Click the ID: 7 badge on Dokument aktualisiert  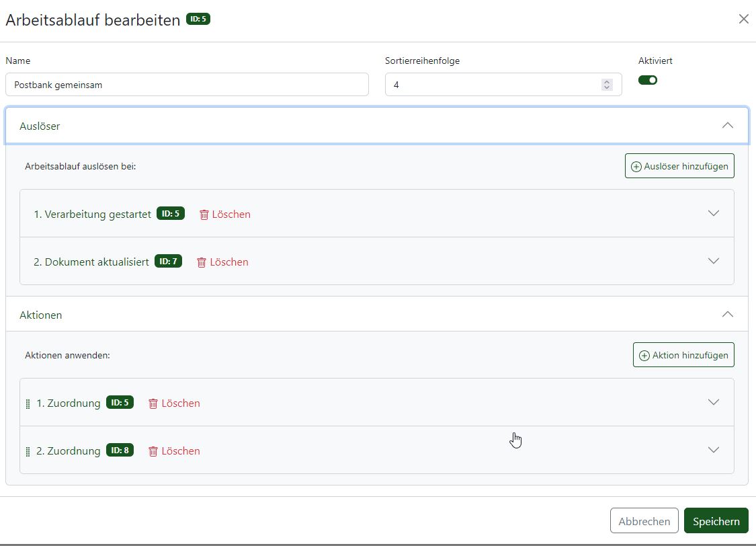click(168, 261)
